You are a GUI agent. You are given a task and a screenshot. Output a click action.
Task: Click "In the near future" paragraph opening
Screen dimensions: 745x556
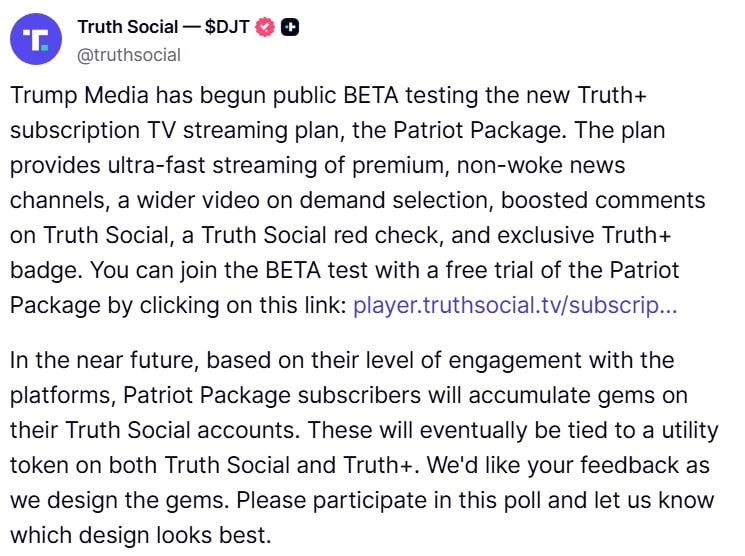(x=102, y=360)
